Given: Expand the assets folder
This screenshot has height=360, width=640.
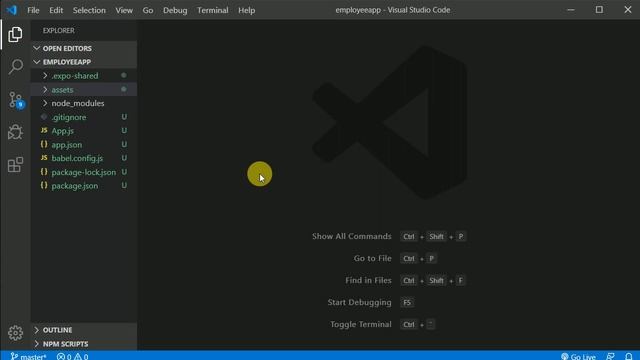Looking at the screenshot, I should tap(45, 89).
